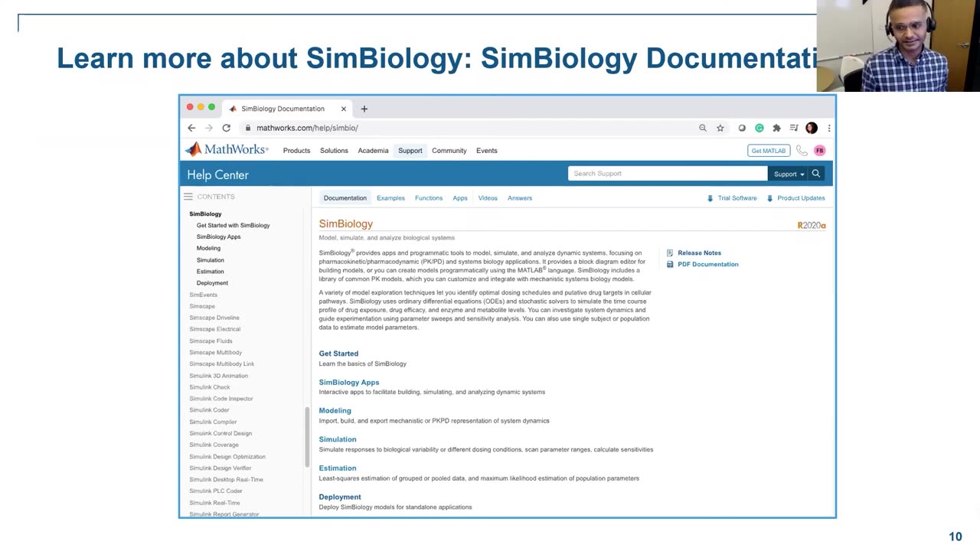Click the Search Support input field
This screenshot has width=980, height=551.
(667, 174)
